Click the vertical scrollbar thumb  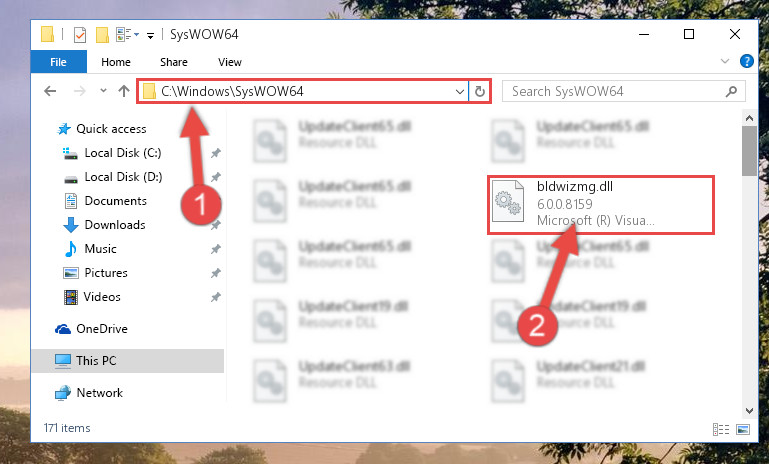click(x=749, y=151)
